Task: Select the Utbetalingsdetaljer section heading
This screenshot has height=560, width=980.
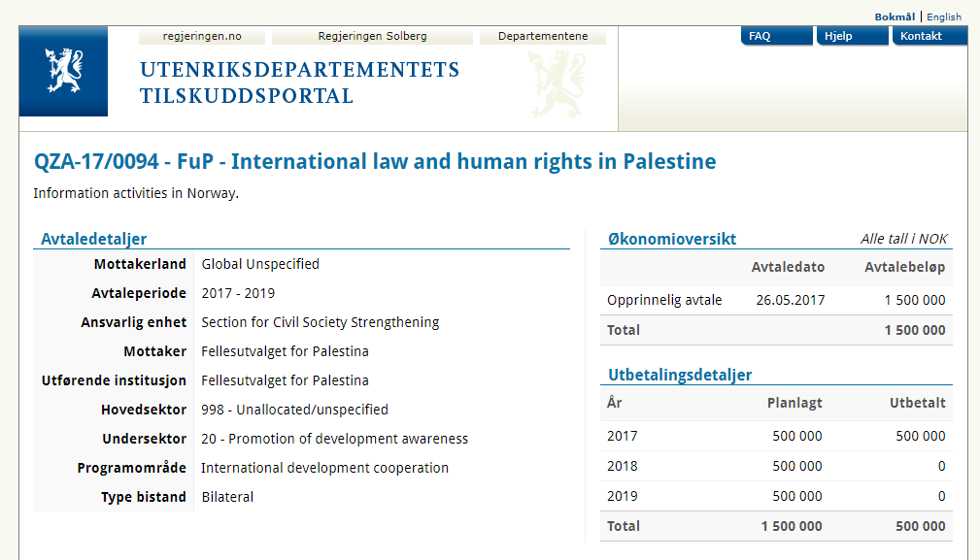Action: (680, 375)
